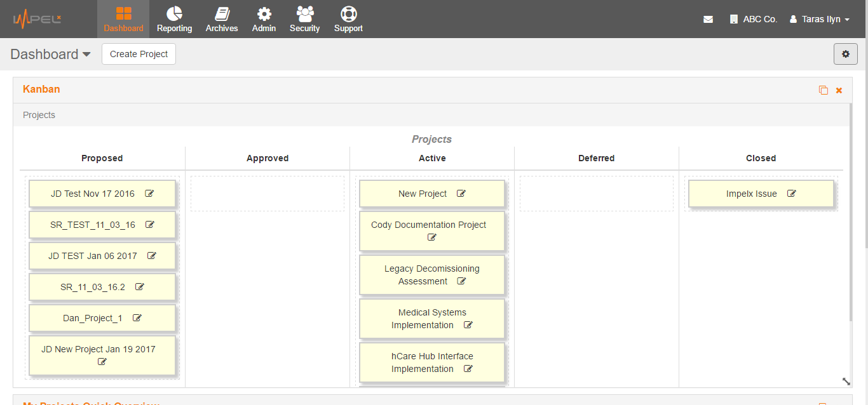Select the SR_TEST_11_03_16 project card
The width and height of the screenshot is (868, 405).
93,225
